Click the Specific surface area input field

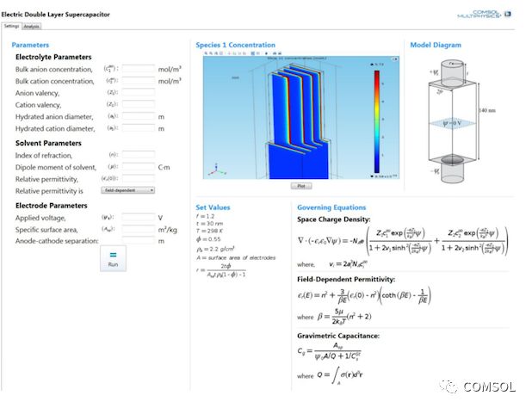coord(139,230)
